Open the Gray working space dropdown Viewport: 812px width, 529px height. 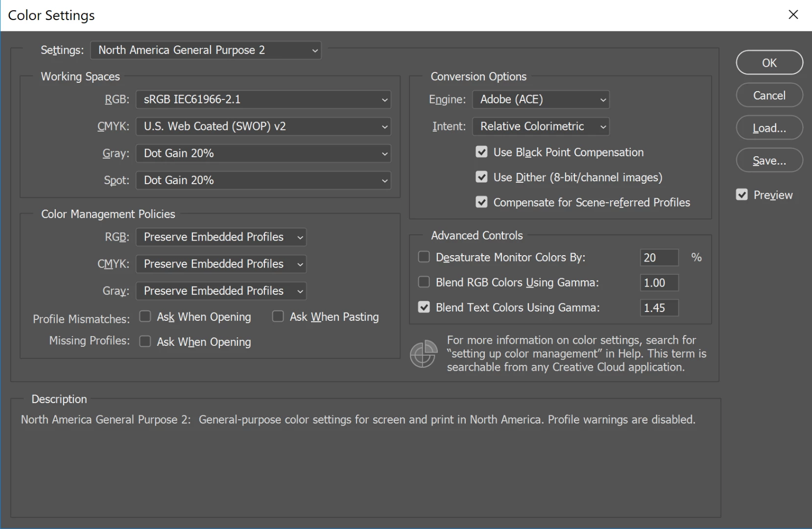click(263, 153)
